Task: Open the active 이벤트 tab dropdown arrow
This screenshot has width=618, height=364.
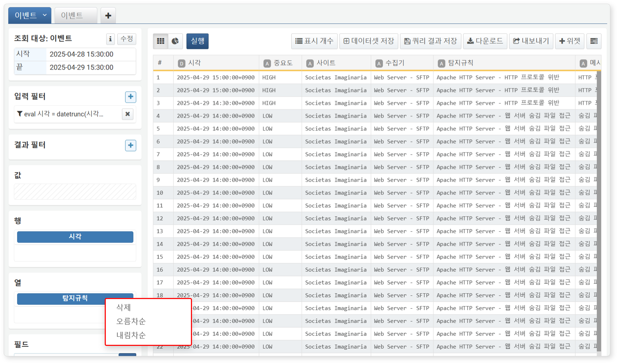Action: 45,15
